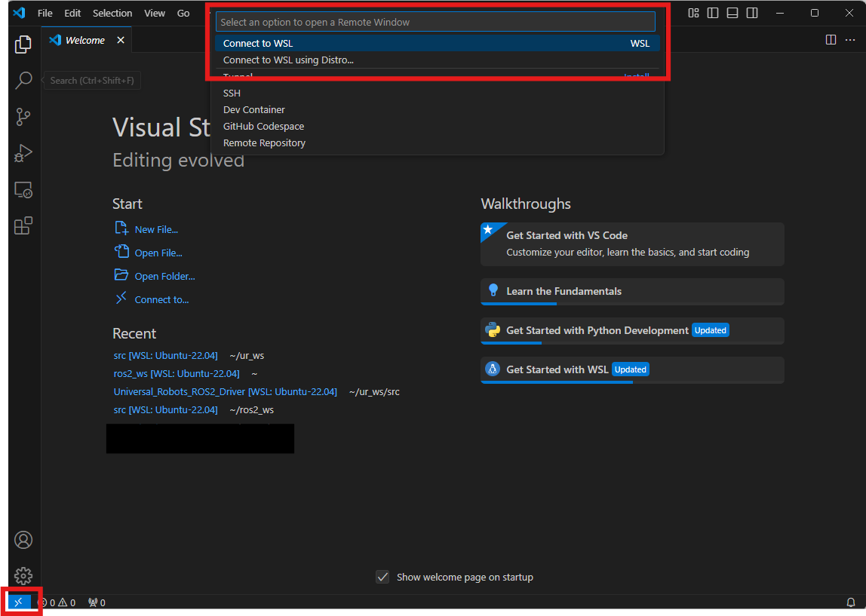Open recent ros2_ws workspace

177,374
